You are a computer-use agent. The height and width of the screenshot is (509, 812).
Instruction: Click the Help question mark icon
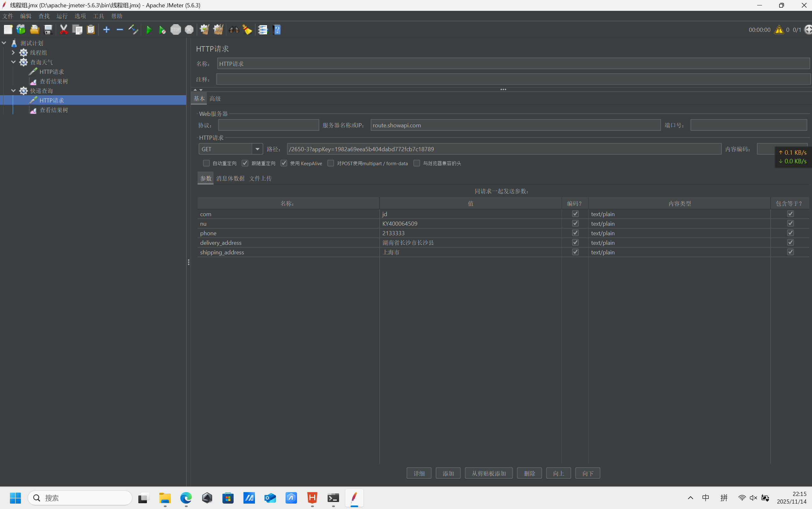click(277, 30)
